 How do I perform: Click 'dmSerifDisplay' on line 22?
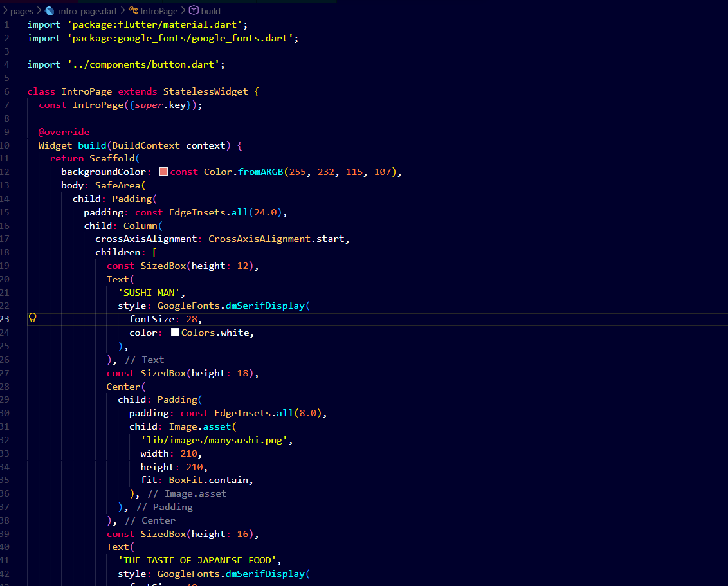(265, 306)
